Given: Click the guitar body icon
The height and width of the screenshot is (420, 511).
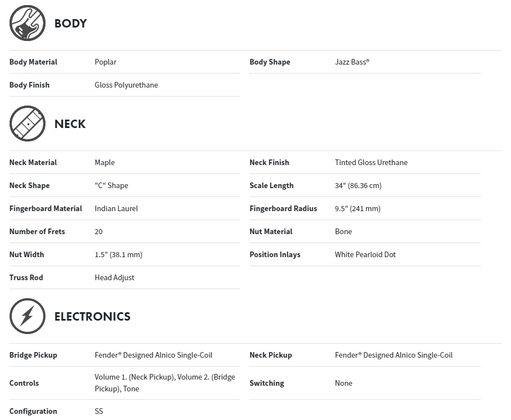Looking at the screenshot, I should (28, 23).
